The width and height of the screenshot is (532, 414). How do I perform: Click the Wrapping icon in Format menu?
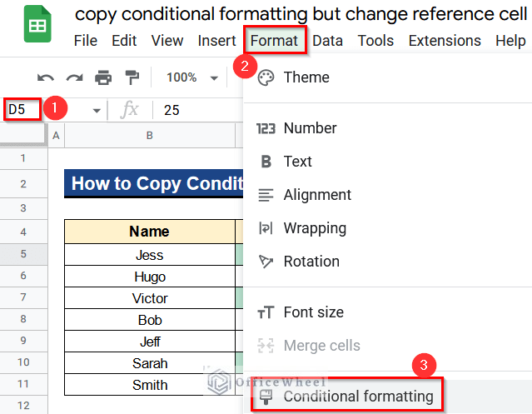click(266, 228)
